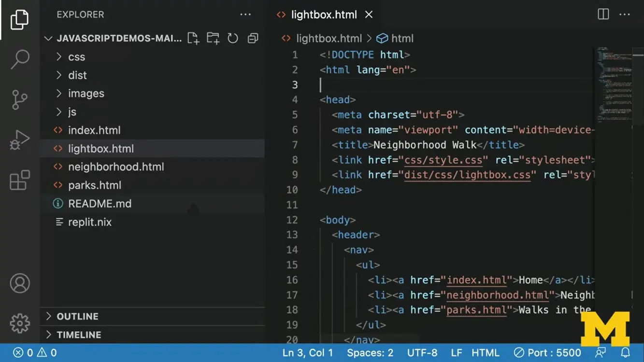Open replit.nix from the file tree
Viewport: 644px width, 362px height.
[x=152, y=222]
